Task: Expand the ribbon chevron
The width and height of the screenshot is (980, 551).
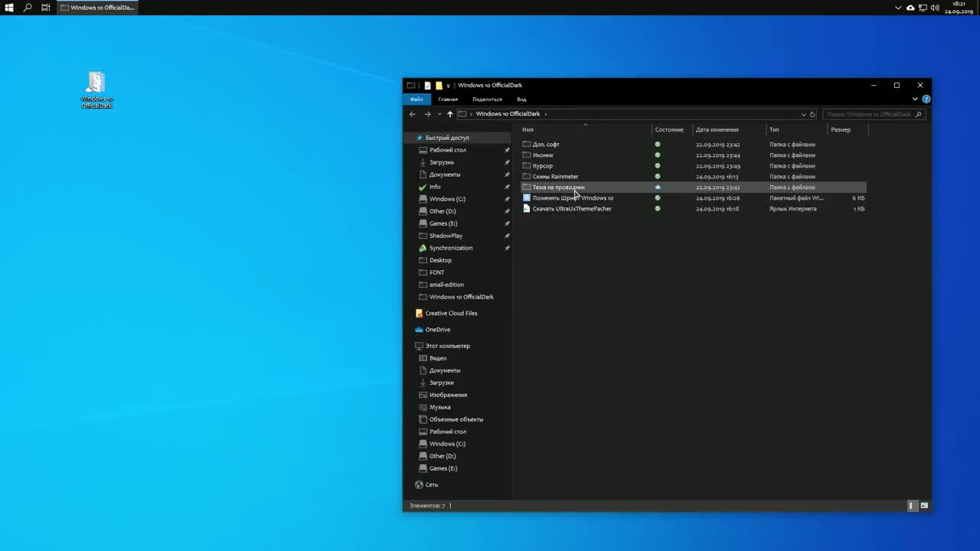Action: [915, 99]
